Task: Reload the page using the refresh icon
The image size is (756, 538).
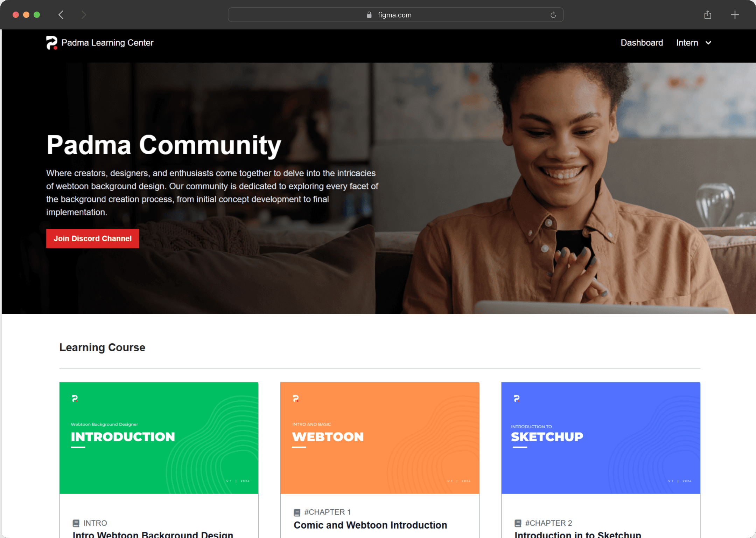Action: click(x=553, y=15)
